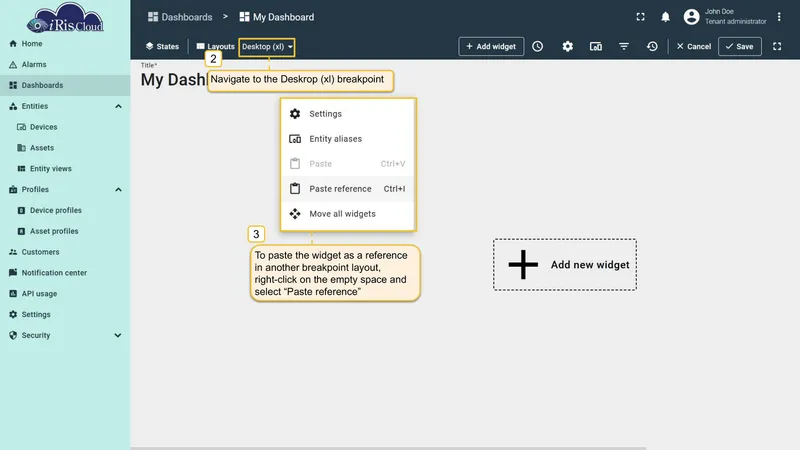
Task: Expand dashboard to fullscreen in toolbar
Action: click(x=777, y=46)
